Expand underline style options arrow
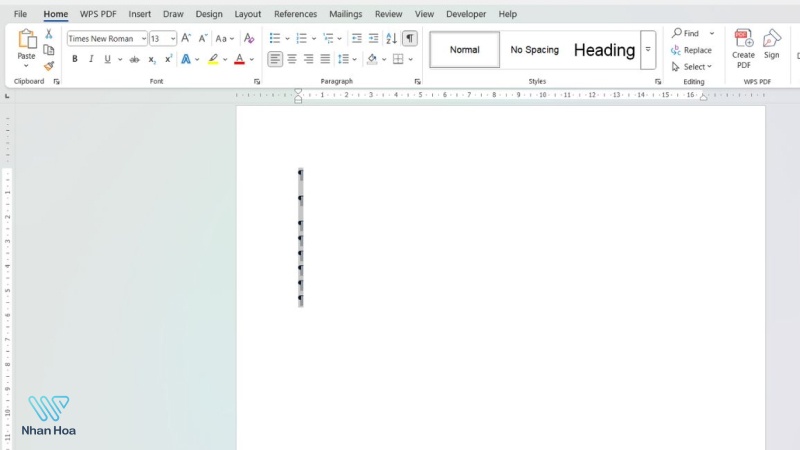The height and width of the screenshot is (450, 800). (120, 59)
